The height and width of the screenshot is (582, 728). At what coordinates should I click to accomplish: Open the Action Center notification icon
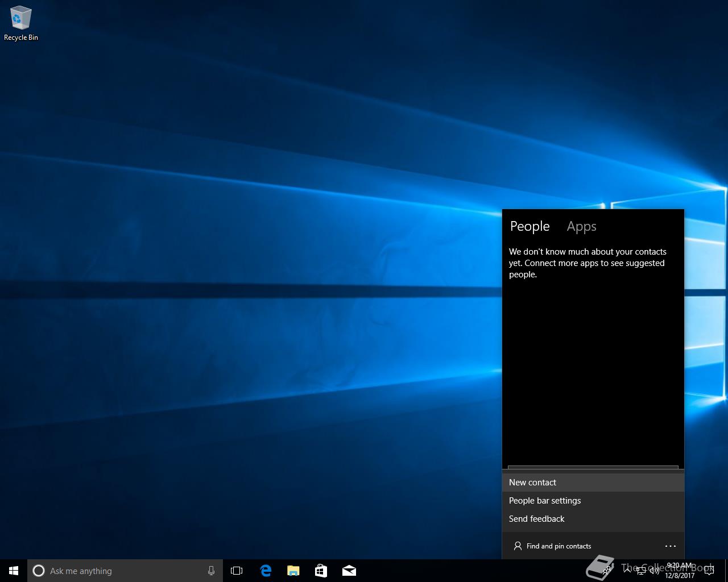tap(709, 571)
